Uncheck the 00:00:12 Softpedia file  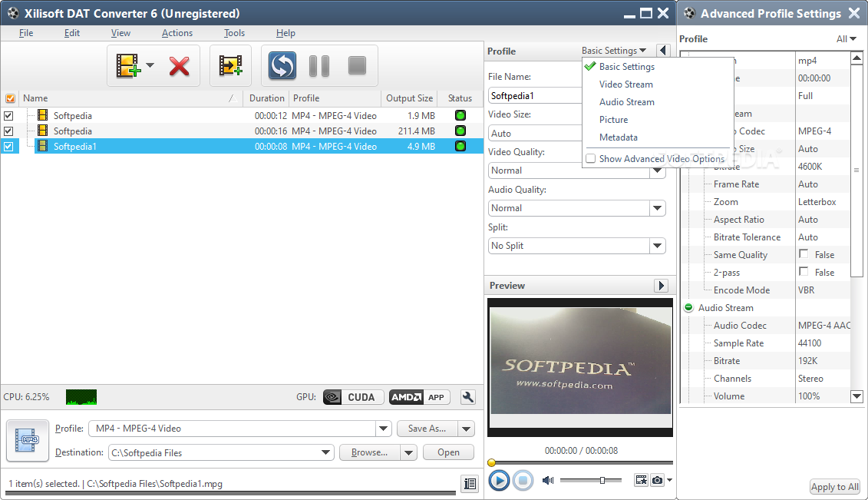coord(8,116)
